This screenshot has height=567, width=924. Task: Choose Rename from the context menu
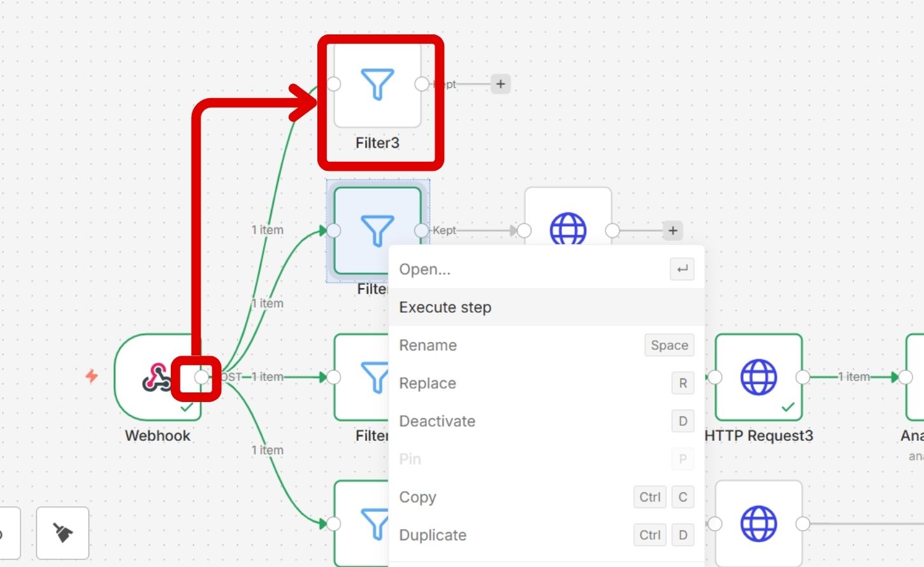(x=428, y=345)
